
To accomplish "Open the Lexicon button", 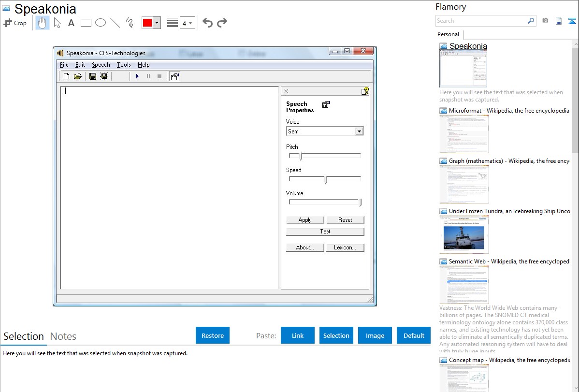I will tap(345, 247).
